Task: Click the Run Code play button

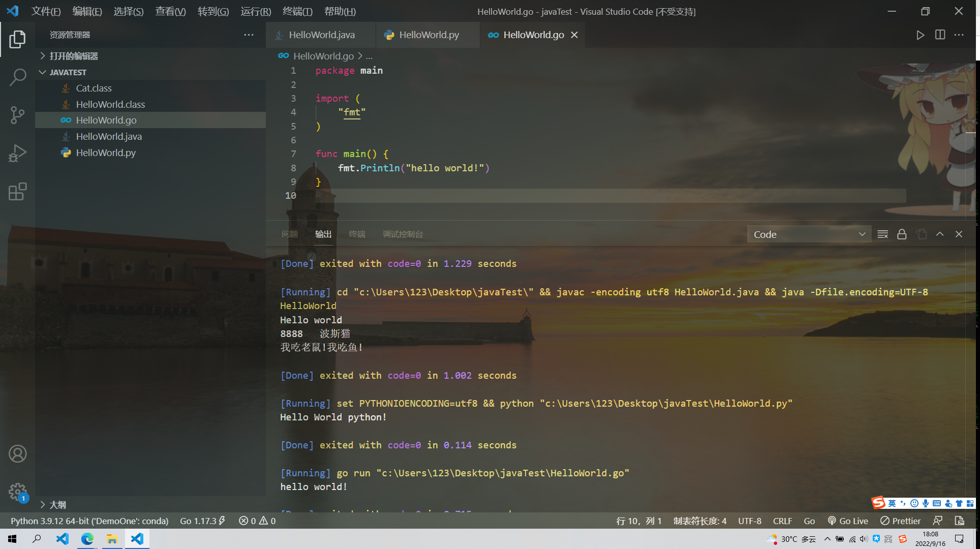Action: (x=920, y=35)
